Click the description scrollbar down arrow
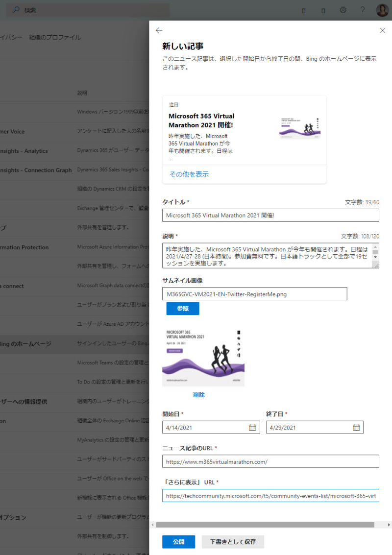 click(375, 257)
